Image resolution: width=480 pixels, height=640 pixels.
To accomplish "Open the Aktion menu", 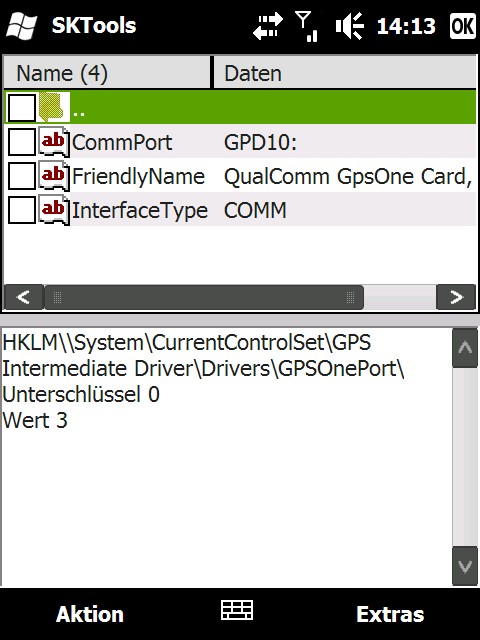I will coord(90,614).
